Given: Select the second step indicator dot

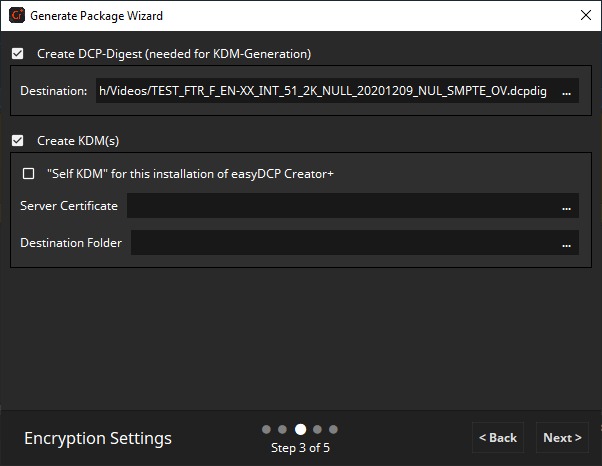Looking at the screenshot, I should click(x=283, y=429).
